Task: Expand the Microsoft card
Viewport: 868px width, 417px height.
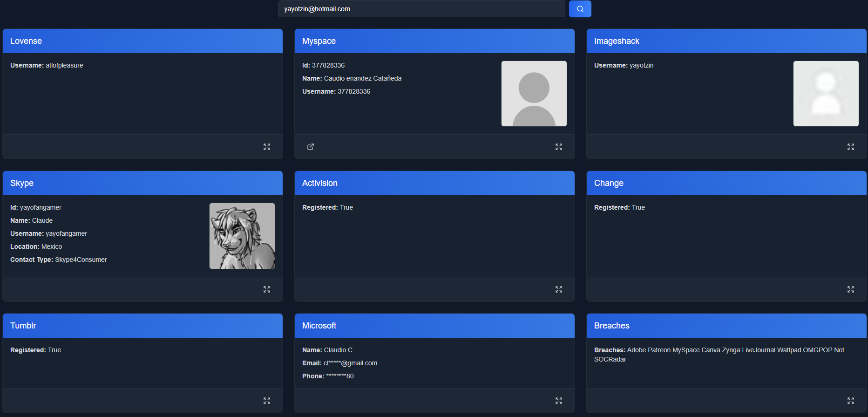Action: pos(559,401)
